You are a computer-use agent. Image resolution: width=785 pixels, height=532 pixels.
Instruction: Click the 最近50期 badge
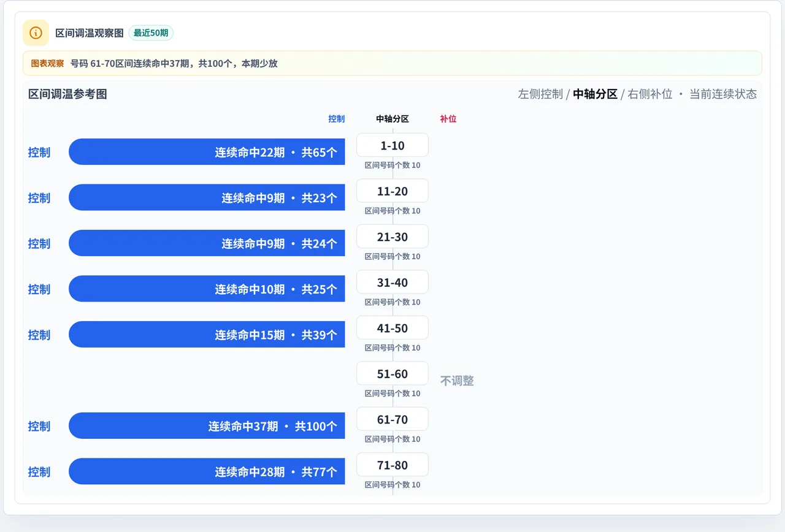click(151, 33)
